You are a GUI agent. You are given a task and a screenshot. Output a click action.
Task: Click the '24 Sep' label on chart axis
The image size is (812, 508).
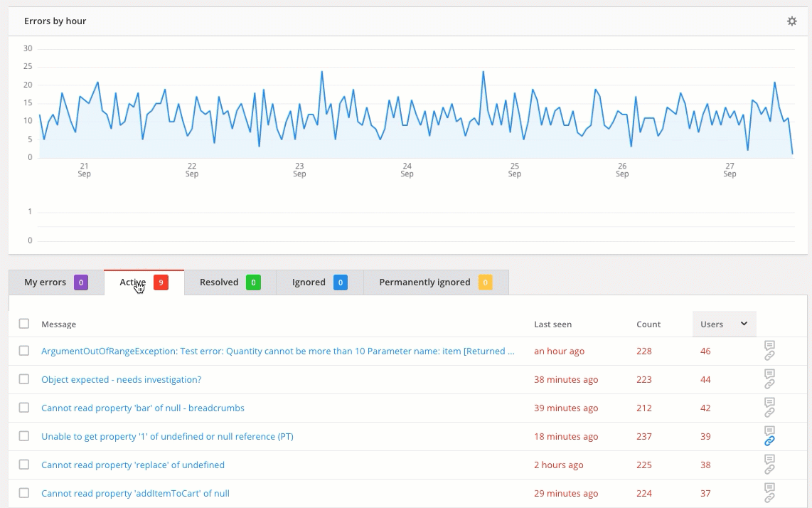pos(407,169)
